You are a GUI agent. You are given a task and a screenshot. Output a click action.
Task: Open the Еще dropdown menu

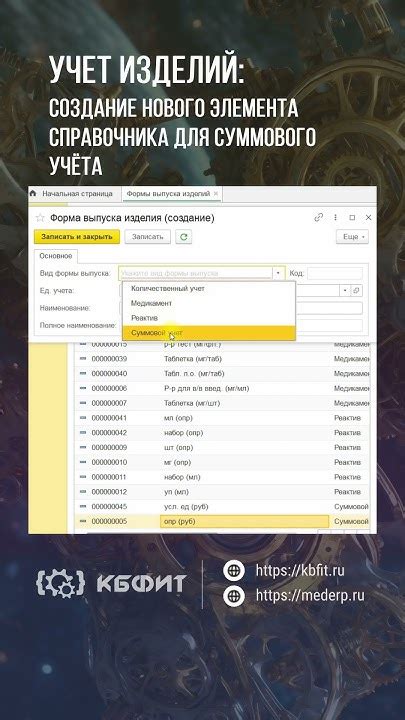pyautogui.click(x=353, y=237)
